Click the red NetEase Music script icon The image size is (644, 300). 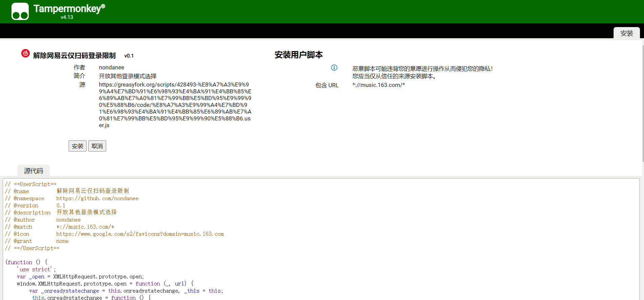(25, 53)
